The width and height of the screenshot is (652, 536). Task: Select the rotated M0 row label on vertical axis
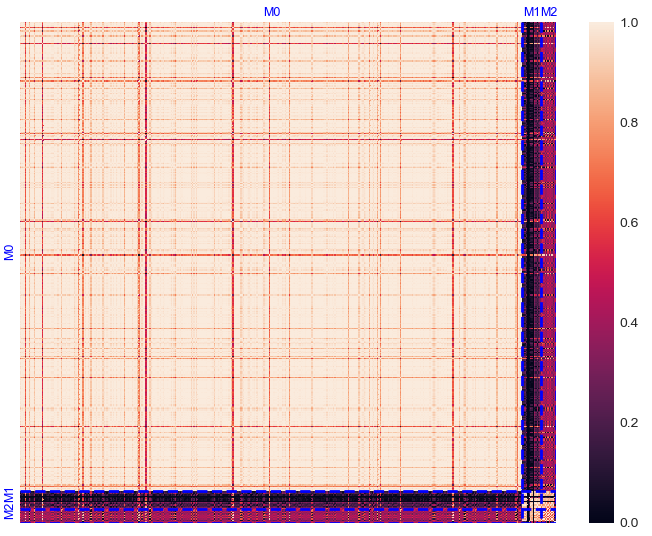9,253
